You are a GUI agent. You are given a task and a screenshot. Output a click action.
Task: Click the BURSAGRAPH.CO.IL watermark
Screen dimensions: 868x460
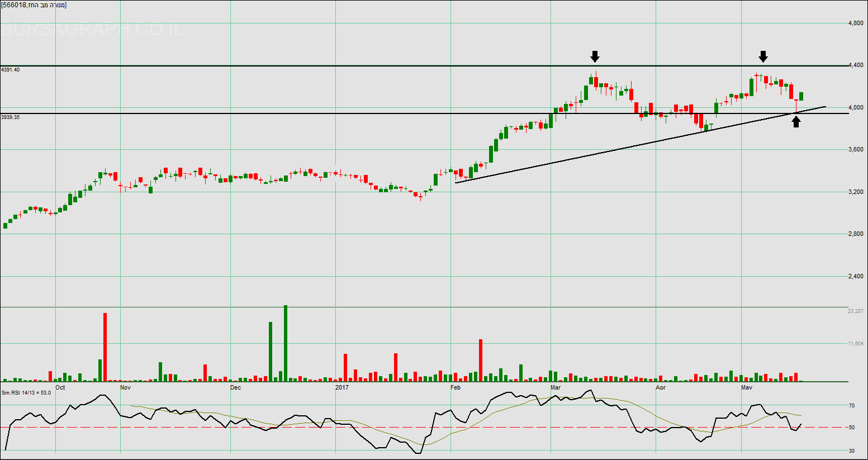click(x=92, y=29)
